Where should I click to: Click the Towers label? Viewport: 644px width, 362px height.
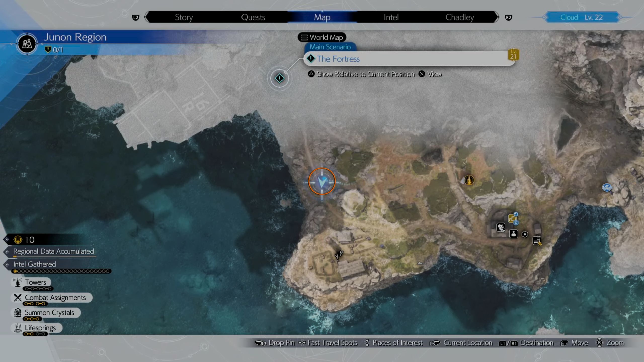tap(35, 282)
